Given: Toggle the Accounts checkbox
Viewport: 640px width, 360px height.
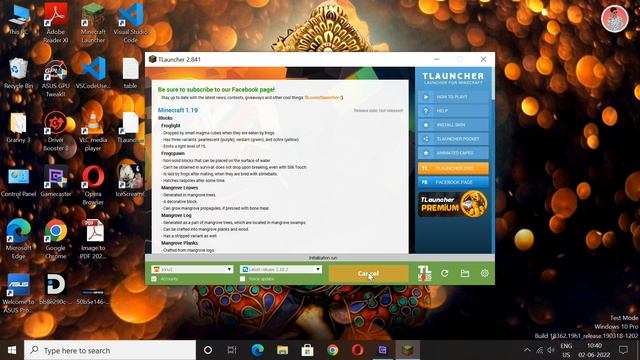Looking at the screenshot, I should pyautogui.click(x=154, y=279).
